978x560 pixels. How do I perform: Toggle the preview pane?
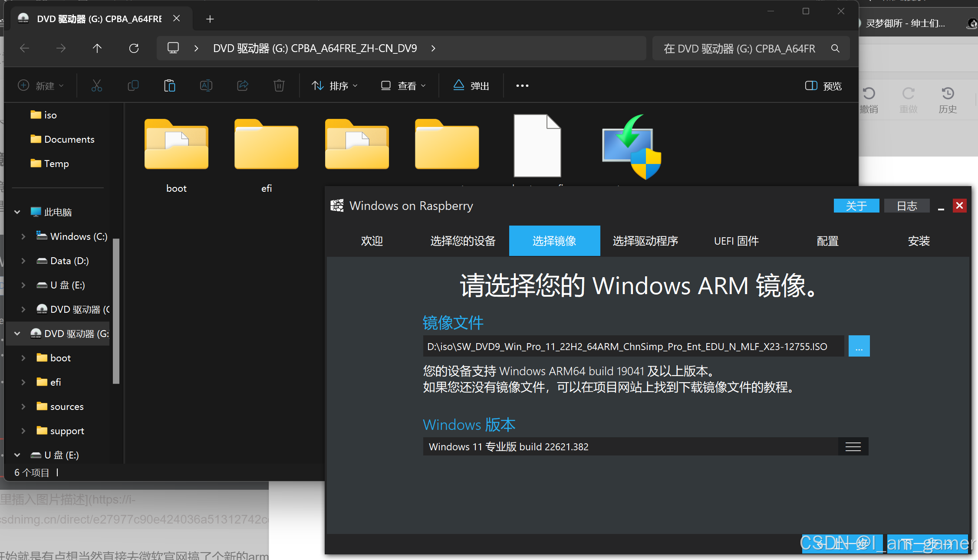coord(823,85)
